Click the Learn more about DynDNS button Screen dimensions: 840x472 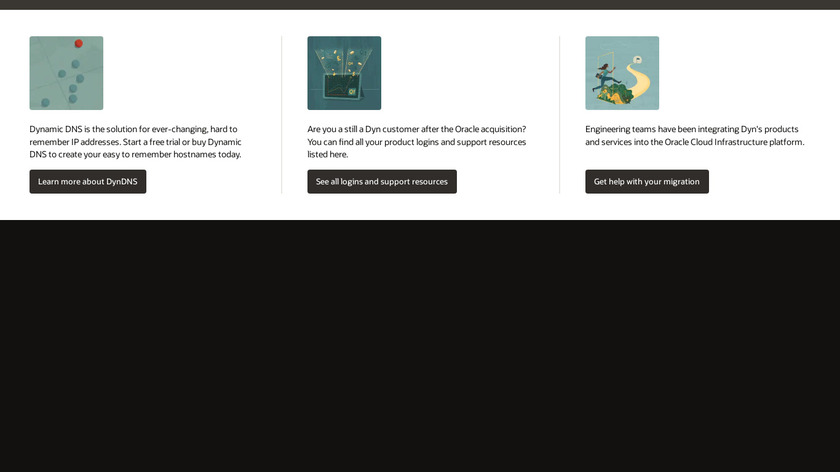click(87, 182)
